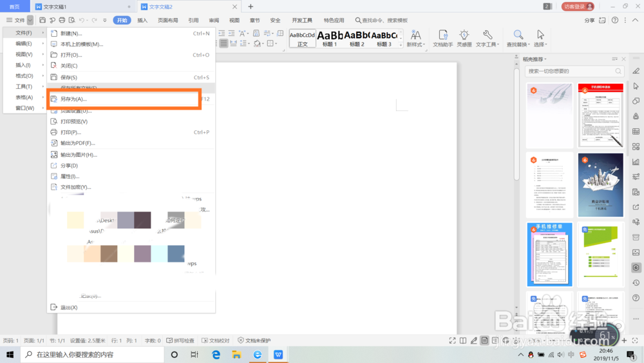Click the print icon in quick toolbar
The image size is (644, 363).
click(x=62, y=20)
